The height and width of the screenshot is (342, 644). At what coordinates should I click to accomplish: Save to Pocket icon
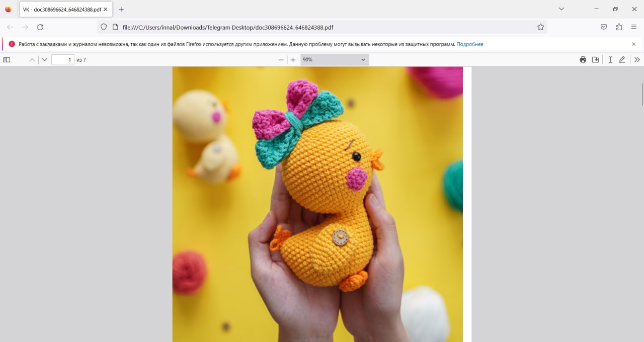(x=604, y=27)
